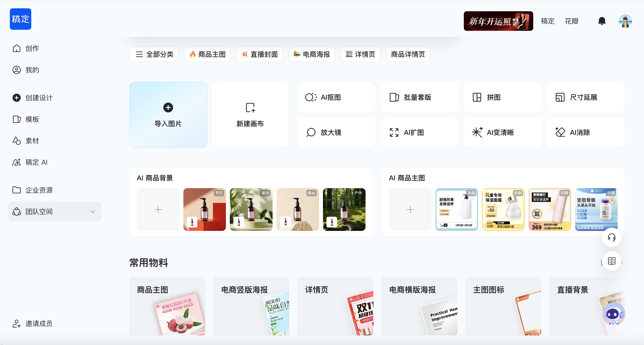Click the 新年开运照 promotional banner
This screenshot has width=644, height=345.
pyautogui.click(x=498, y=21)
